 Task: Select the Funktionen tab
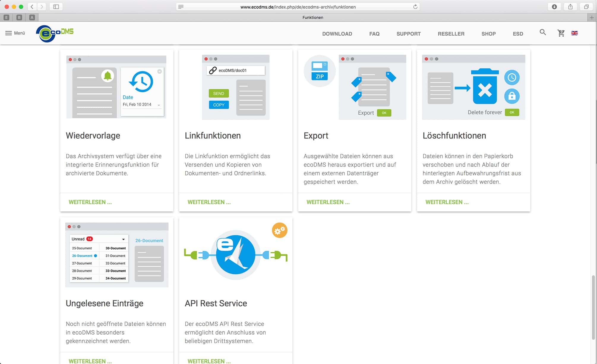point(313,18)
